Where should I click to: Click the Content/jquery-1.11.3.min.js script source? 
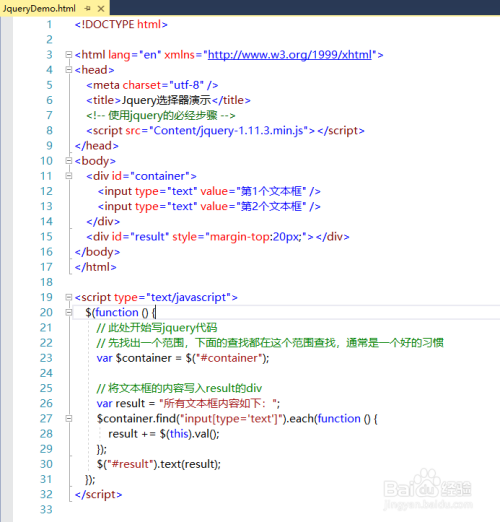pyautogui.click(x=228, y=130)
